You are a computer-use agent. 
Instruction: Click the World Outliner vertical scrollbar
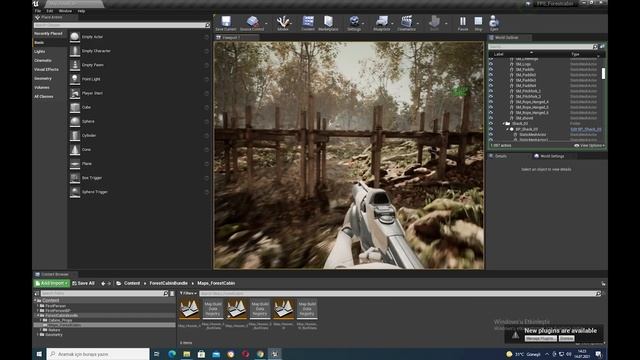(603, 73)
